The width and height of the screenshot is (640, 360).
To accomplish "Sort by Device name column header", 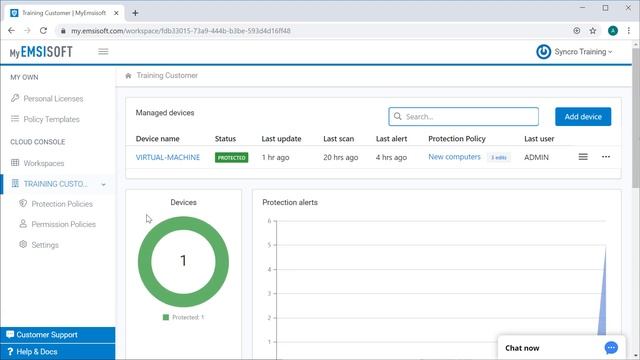I will 158,139.
